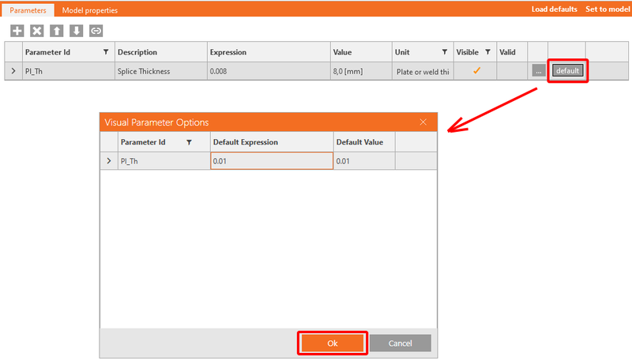Click the default button for Pl_Th
The image size is (632, 364).
click(567, 71)
